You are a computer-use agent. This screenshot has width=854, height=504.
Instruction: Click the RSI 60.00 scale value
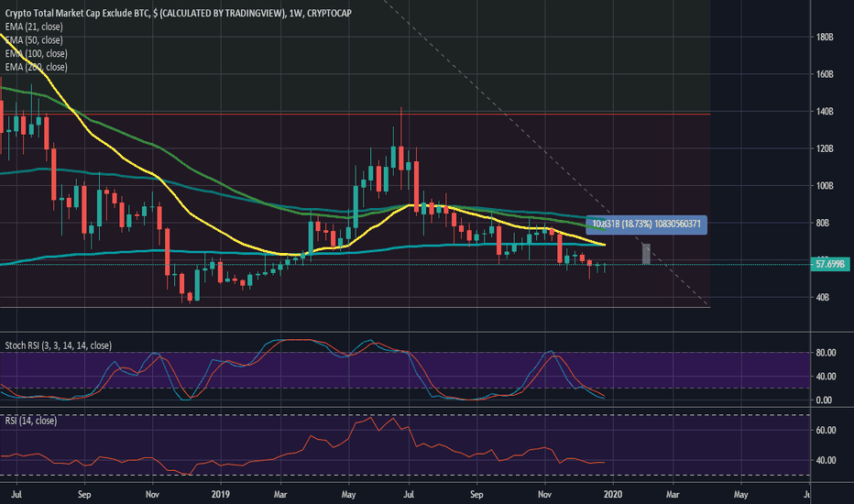[826, 430]
